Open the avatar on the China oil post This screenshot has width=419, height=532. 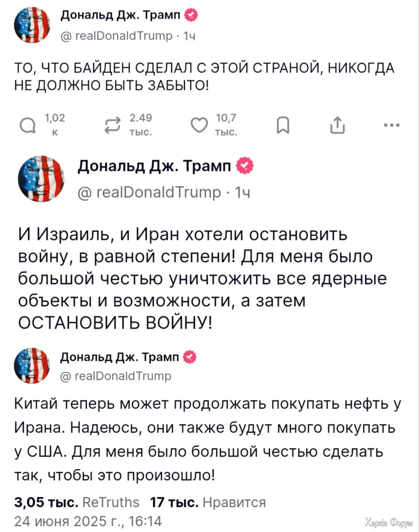32,365
